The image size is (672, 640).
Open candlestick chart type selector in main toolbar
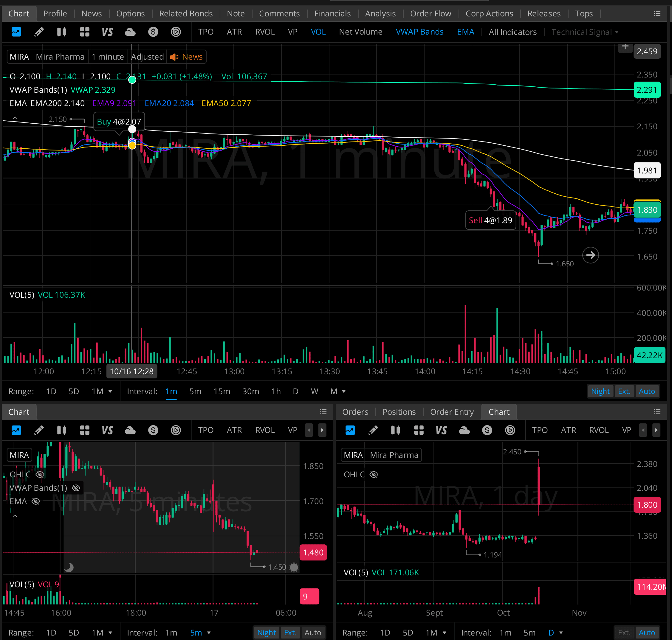[x=61, y=32]
